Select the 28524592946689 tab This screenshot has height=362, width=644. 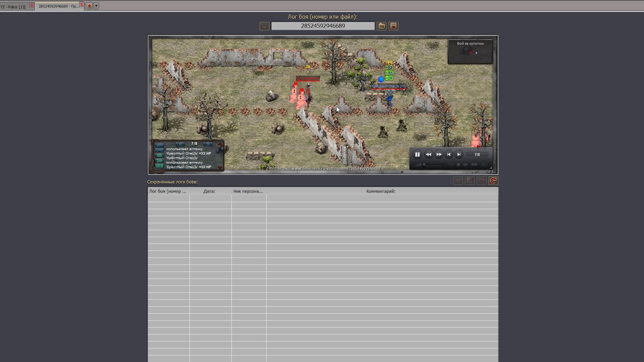click(58, 7)
